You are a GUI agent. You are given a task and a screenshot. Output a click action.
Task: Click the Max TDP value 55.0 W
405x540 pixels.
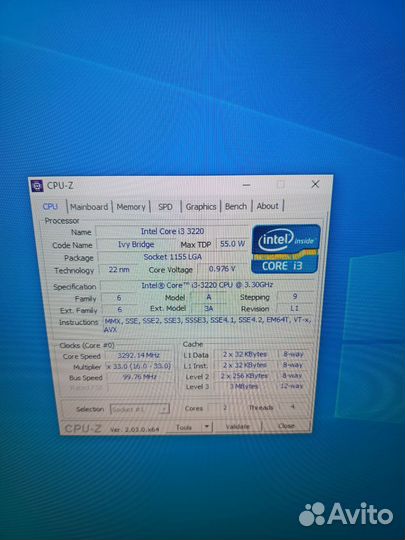(x=232, y=243)
